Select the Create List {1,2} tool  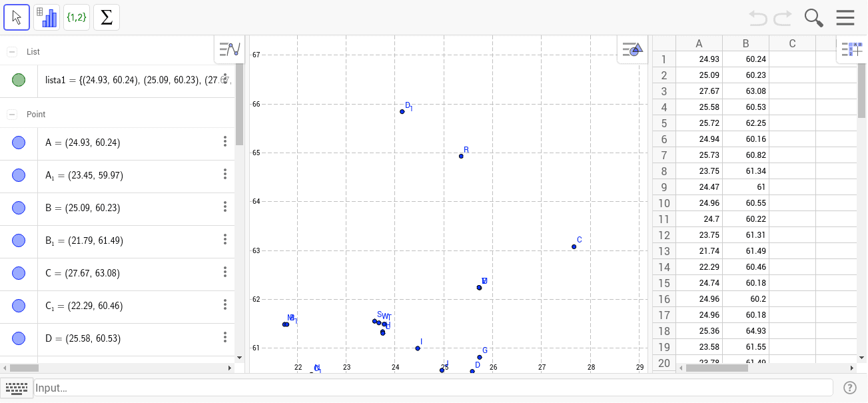tap(77, 17)
